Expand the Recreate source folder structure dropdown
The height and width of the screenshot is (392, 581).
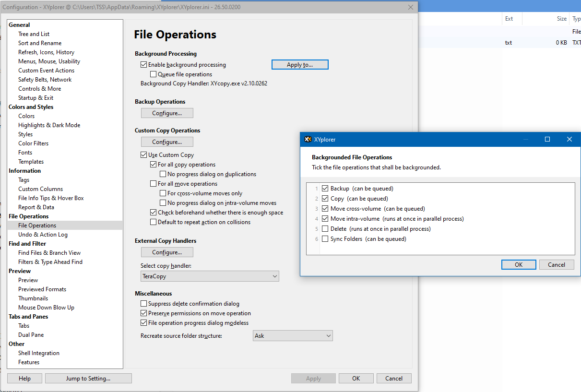(x=293, y=336)
